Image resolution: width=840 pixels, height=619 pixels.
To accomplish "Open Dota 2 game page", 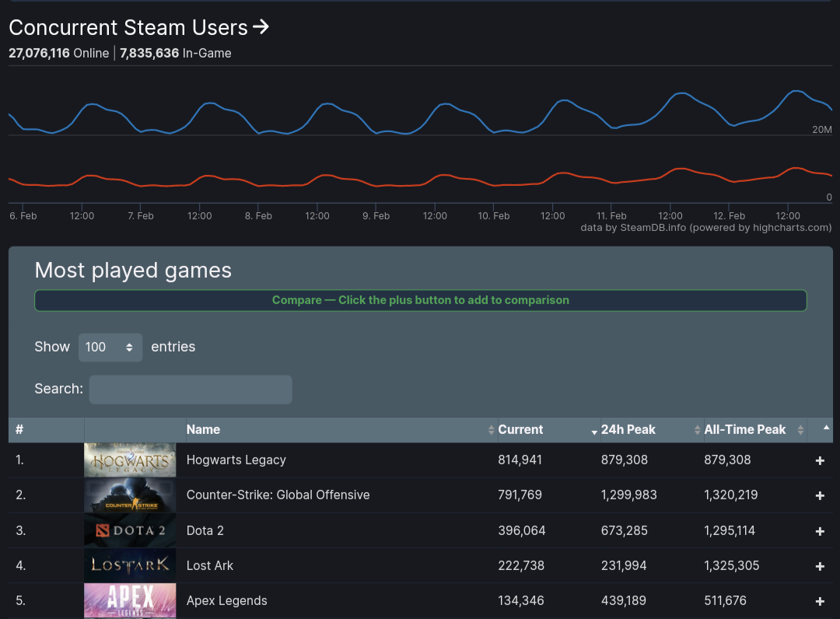I will point(205,530).
